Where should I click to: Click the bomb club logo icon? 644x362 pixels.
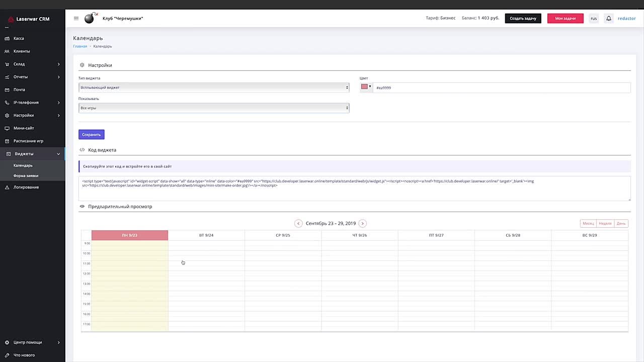pyautogui.click(x=91, y=18)
